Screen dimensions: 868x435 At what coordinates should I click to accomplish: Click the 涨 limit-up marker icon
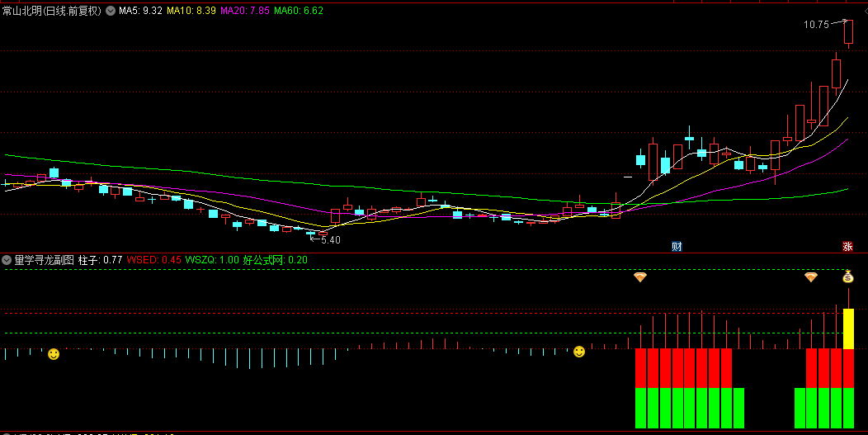click(847, 247)
